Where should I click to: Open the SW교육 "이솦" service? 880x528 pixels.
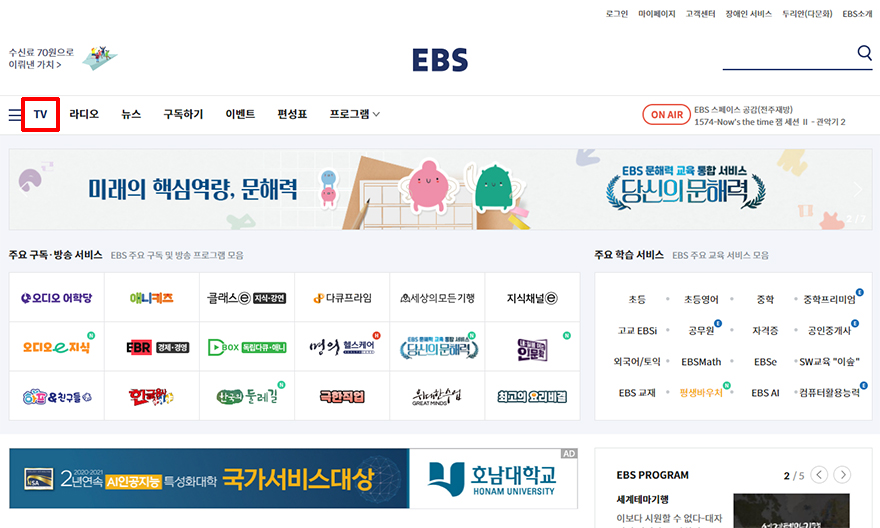(829, 362)
